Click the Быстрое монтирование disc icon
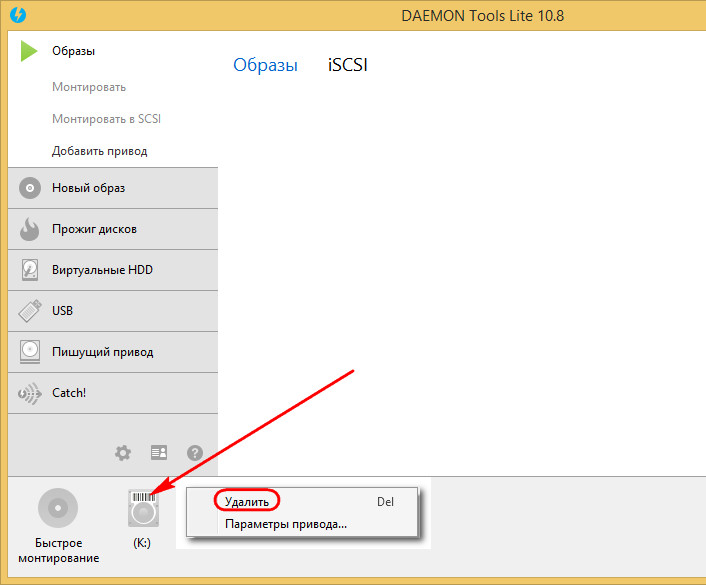 tap(58, 508)
